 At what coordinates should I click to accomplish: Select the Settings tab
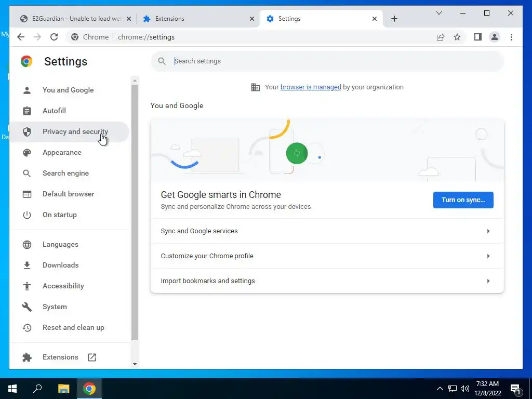[321, 19]
